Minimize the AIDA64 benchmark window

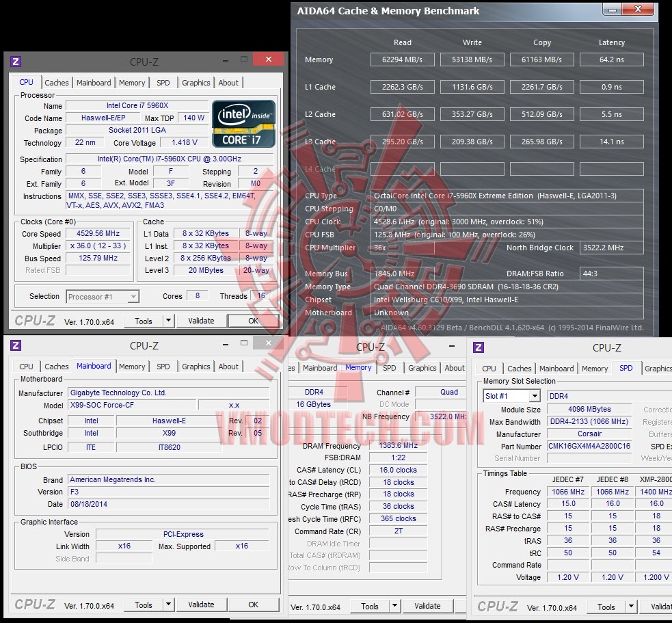tap(613, 10)
